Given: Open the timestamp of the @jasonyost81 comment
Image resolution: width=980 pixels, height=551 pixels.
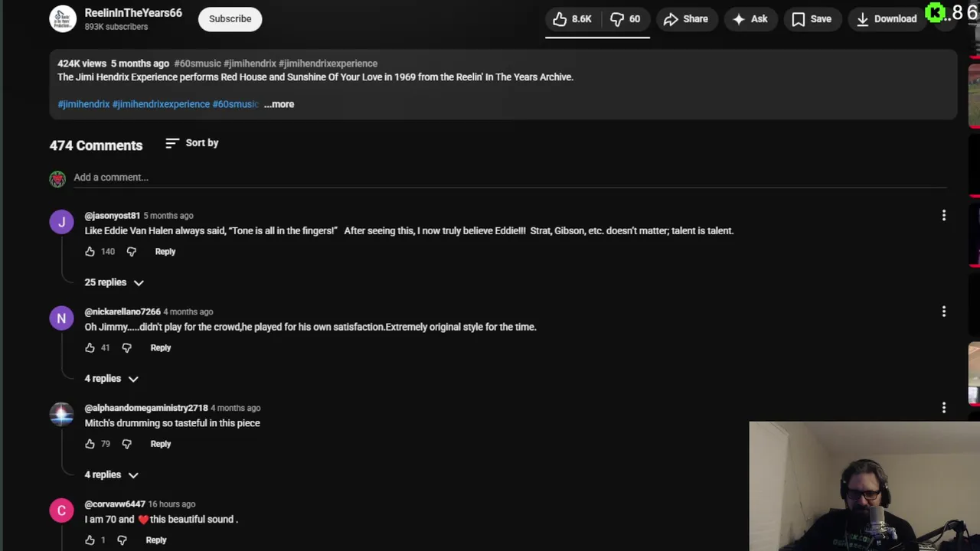Looking at the screenshot, I should click(x=168, y=216).
